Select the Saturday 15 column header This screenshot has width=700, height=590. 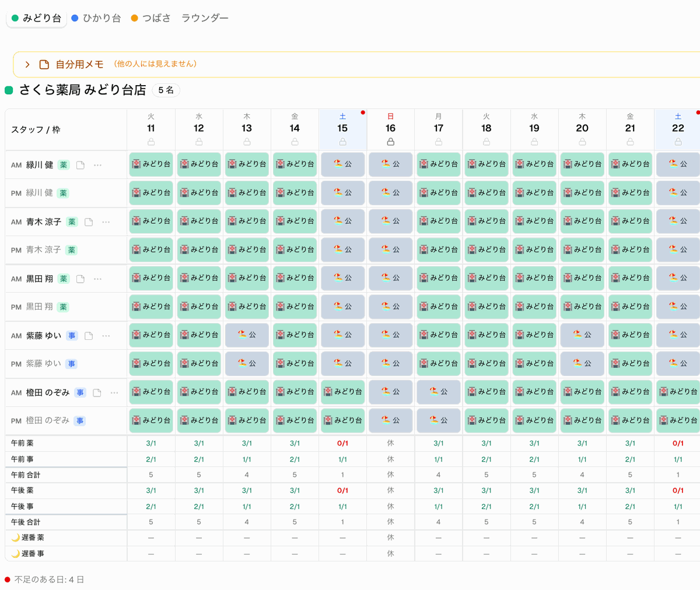coord(342,129)
